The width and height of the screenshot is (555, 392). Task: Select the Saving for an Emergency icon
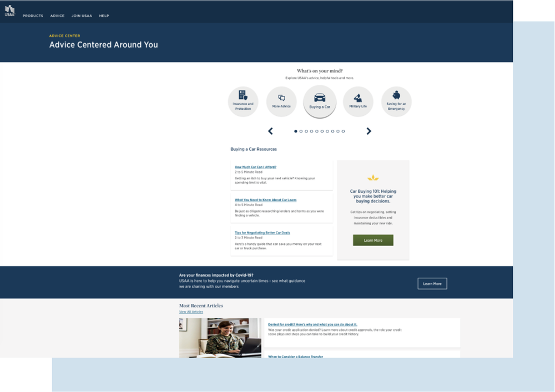click(396, 101)
